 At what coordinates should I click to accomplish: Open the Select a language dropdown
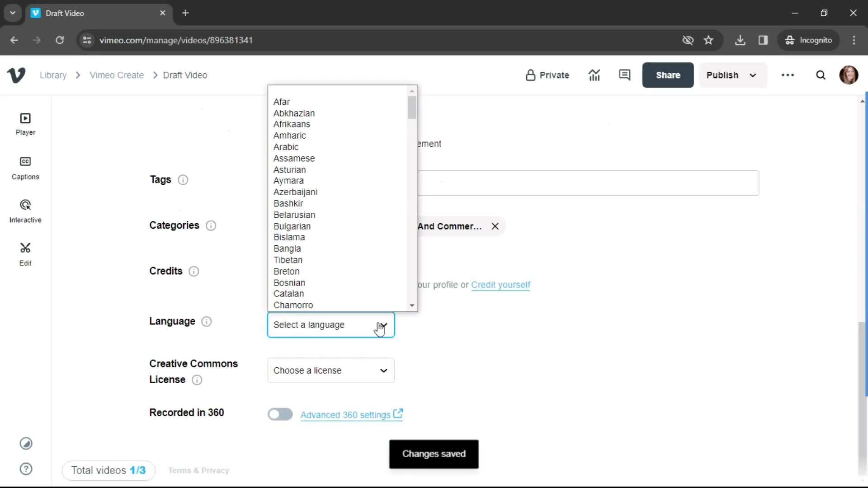click(331, 325)
